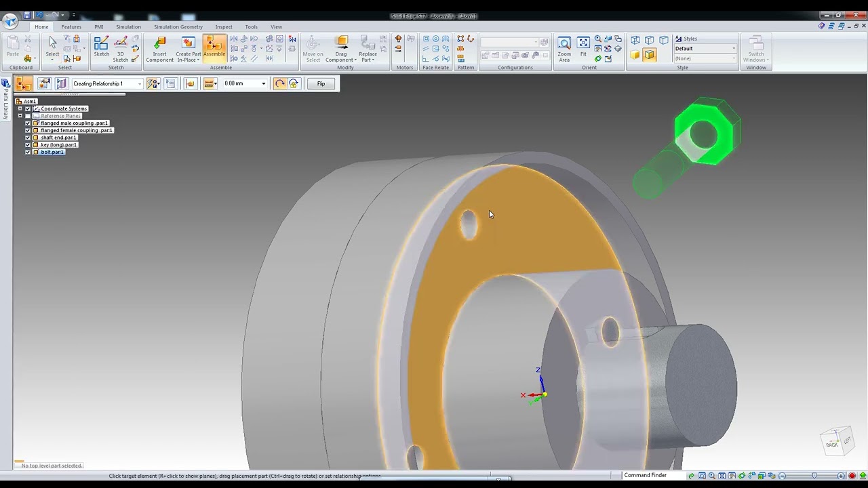This screenshot has width=868, height=488.
Task: Toggle the locked rotation option on command bar
Action: (294, 83)
